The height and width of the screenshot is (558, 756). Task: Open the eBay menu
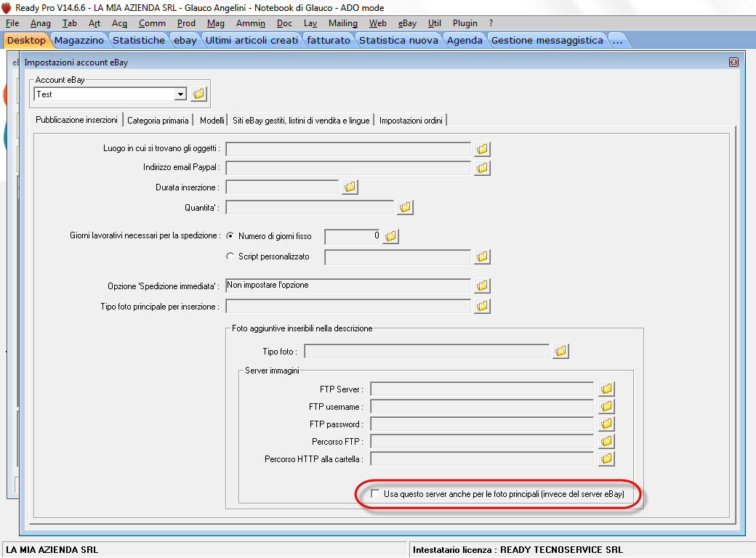(407, 23)
